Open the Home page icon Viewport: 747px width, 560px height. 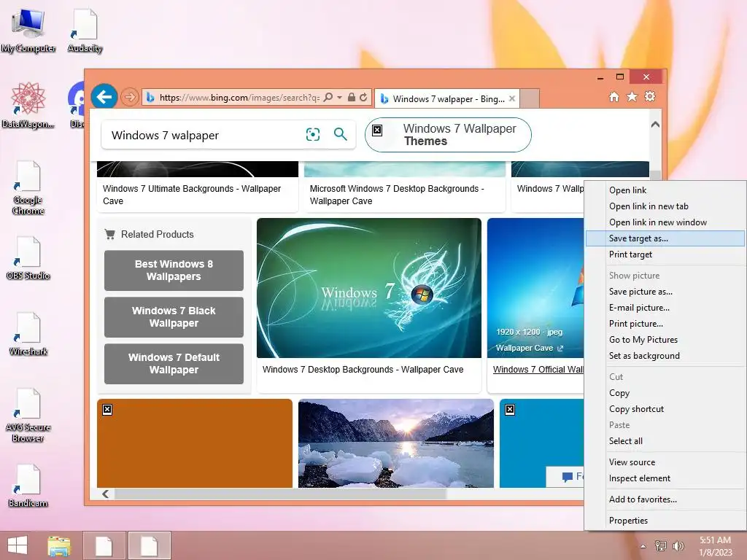tap(614, 97)
